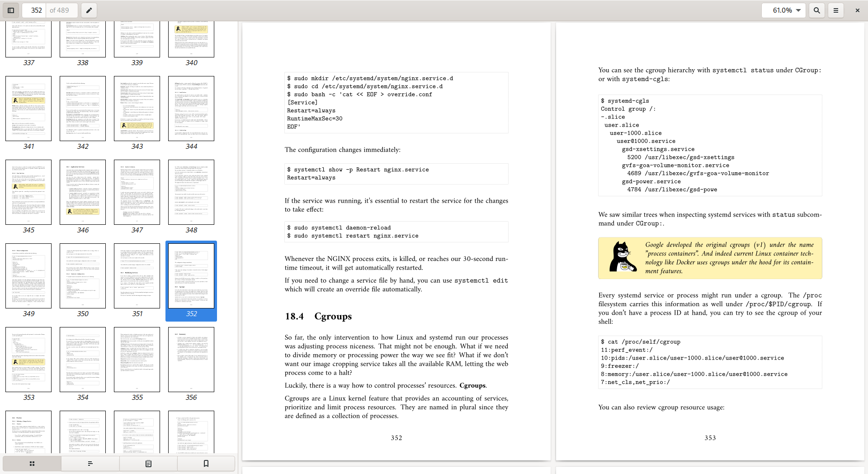868x474 pixels.
Task: Click the page number input field showing 352
Action: click(x=34, y=10)
